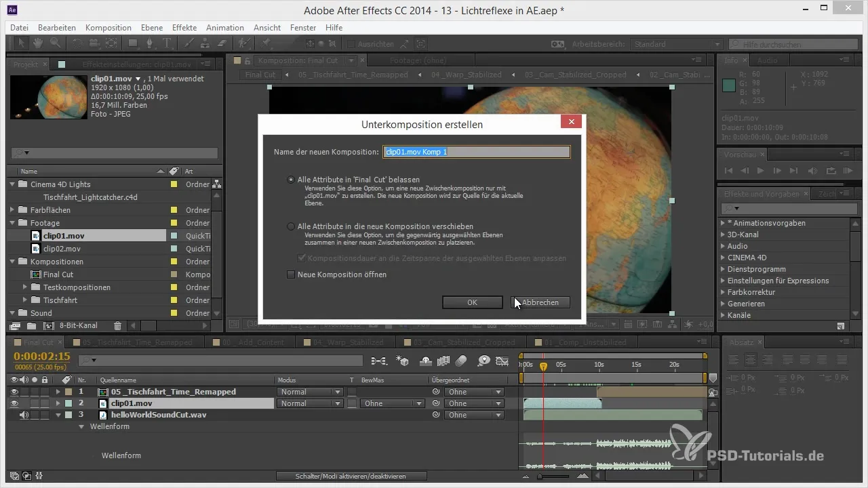The width and height of the screenshot is (868, 488).
Task: Collapse the Cinema 4D Lights folder
Action: coord(12,184)
